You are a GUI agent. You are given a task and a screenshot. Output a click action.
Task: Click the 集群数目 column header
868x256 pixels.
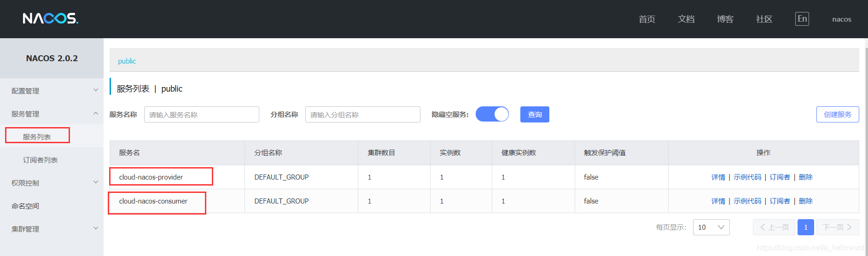pos(381,152)
